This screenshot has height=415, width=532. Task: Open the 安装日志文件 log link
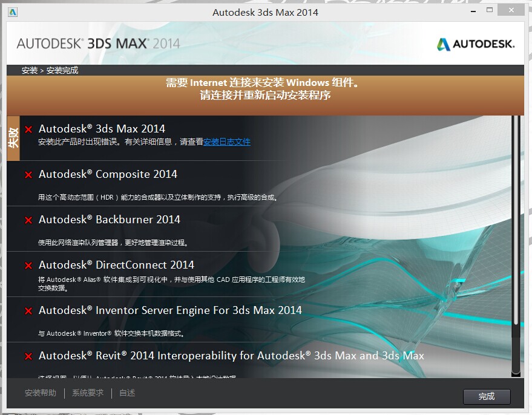coord(226,142)
